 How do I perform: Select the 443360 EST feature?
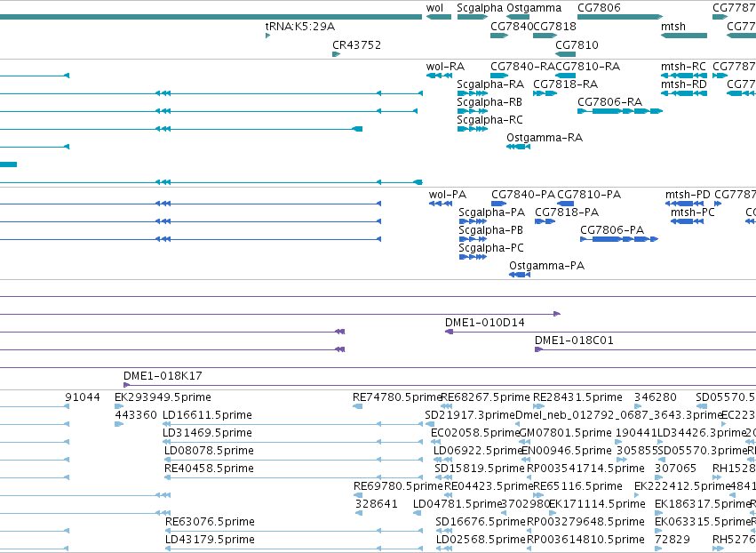pyautogui.click(x=119, y=424)
